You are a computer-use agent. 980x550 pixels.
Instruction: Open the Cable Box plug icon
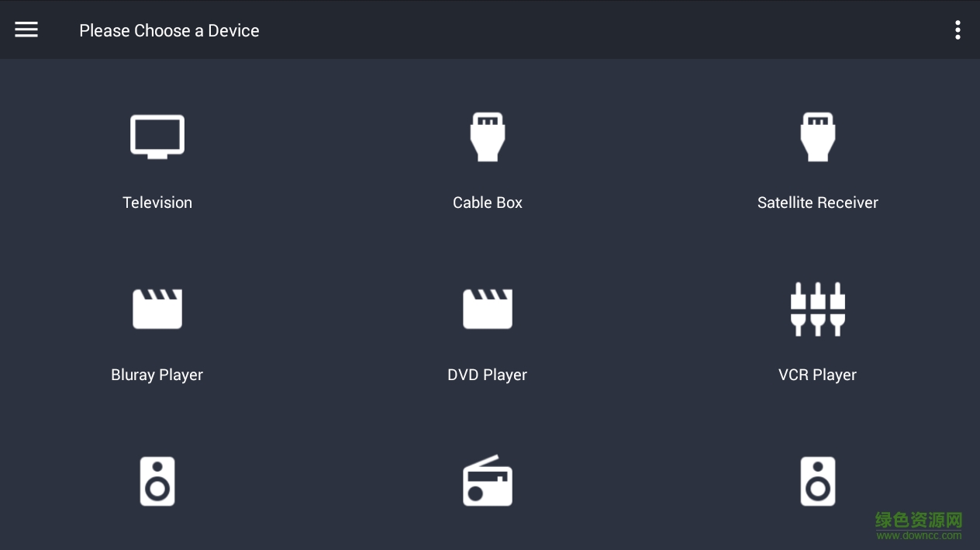click(487, 137)
